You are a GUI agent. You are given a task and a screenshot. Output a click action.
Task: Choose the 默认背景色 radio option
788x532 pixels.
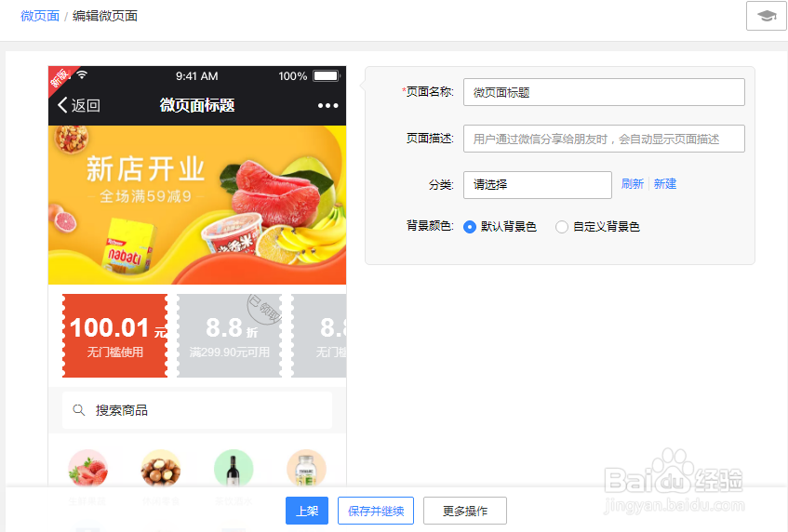pos(470,227)
